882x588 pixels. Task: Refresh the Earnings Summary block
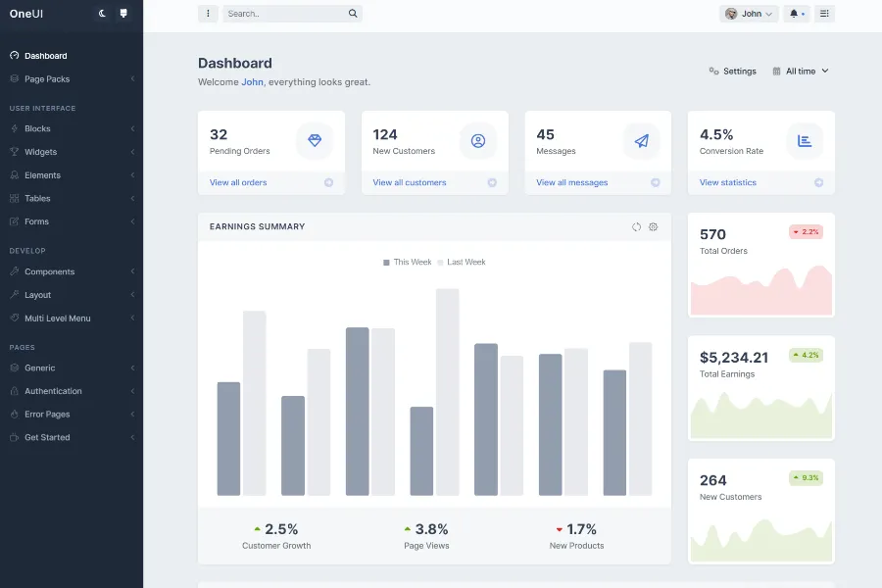tap(636, 226)
